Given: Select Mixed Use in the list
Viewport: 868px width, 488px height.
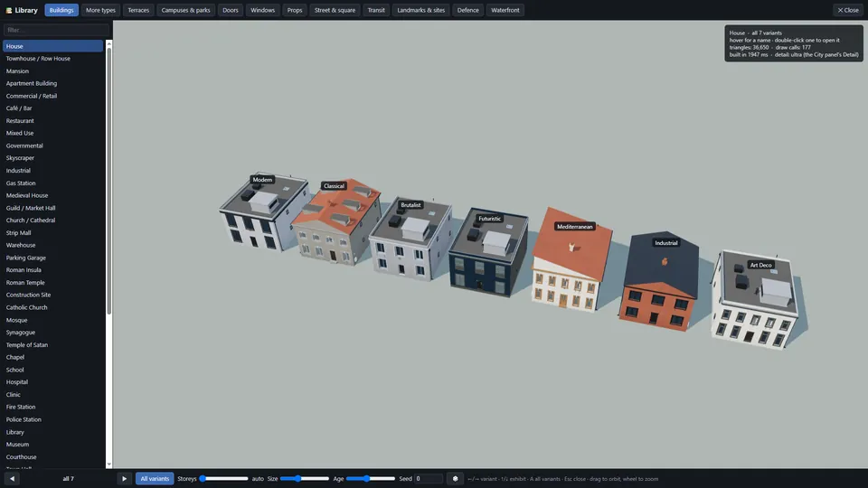Looking at the screenshot, I should click(x=53, y=134).
